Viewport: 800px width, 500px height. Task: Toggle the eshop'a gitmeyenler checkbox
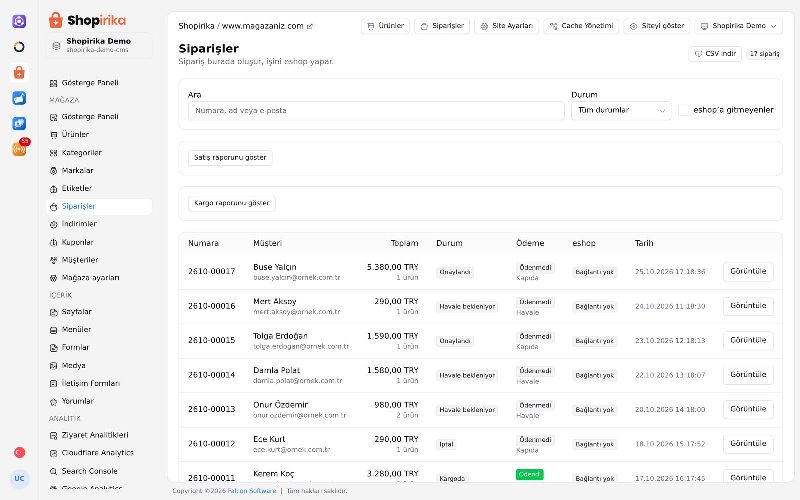pos(684,110)
